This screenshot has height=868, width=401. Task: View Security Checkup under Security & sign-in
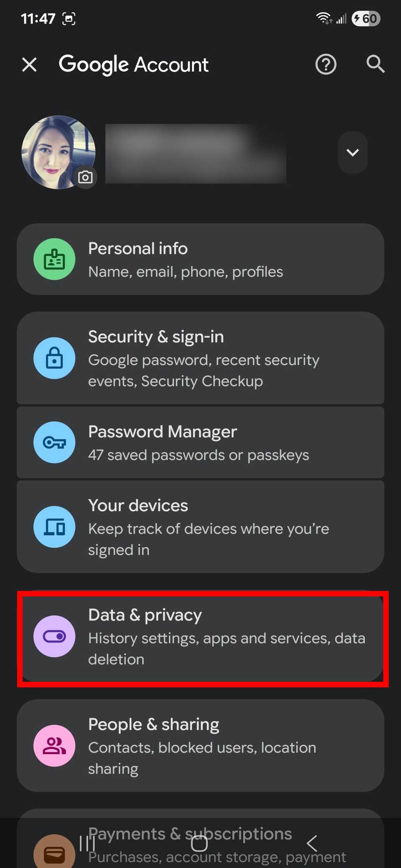200,358
